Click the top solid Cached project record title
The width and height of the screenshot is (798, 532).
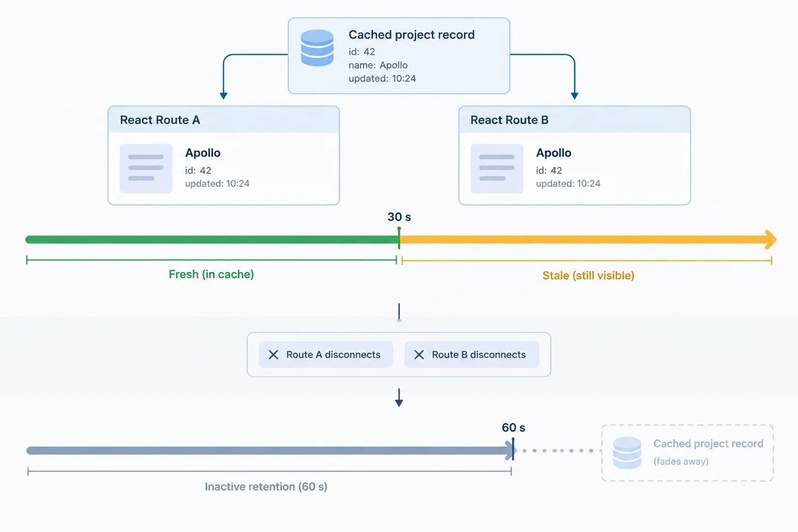[x=411, y=35]
